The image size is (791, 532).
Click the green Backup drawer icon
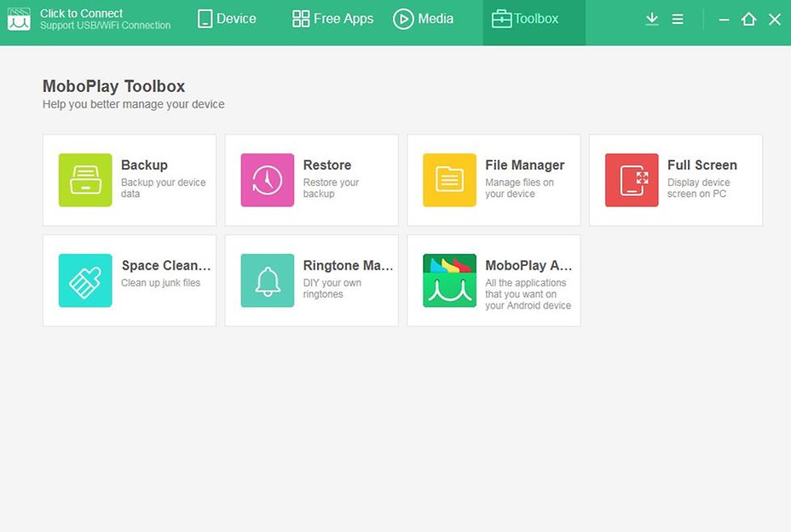coord(85,180)
